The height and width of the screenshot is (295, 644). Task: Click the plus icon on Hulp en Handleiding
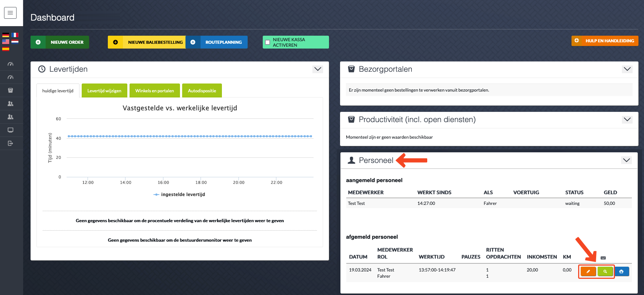tap(577, 40)
